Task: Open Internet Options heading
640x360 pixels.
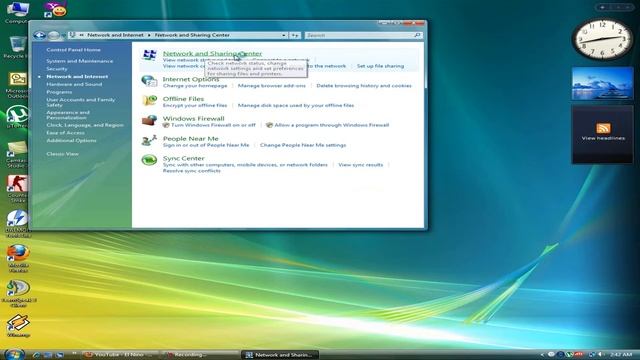Action: (x=191, y=79)
